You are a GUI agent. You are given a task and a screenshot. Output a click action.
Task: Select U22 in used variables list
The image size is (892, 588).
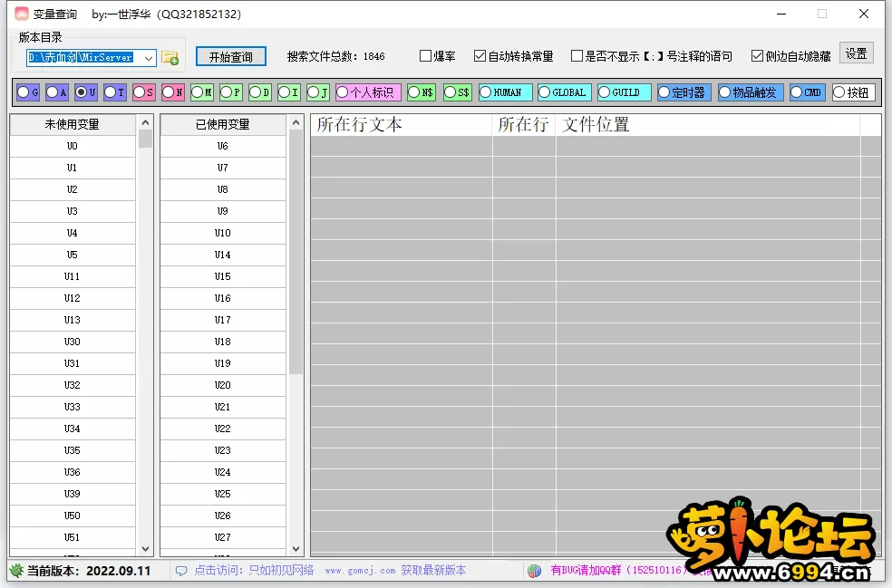click(x=222, y=429)
